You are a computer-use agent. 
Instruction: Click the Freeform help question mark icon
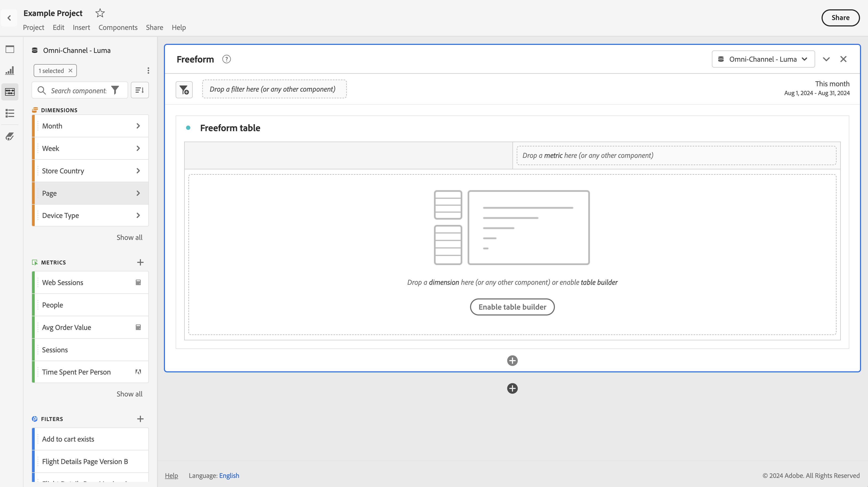pyautogui.click(x=226, y=59)
